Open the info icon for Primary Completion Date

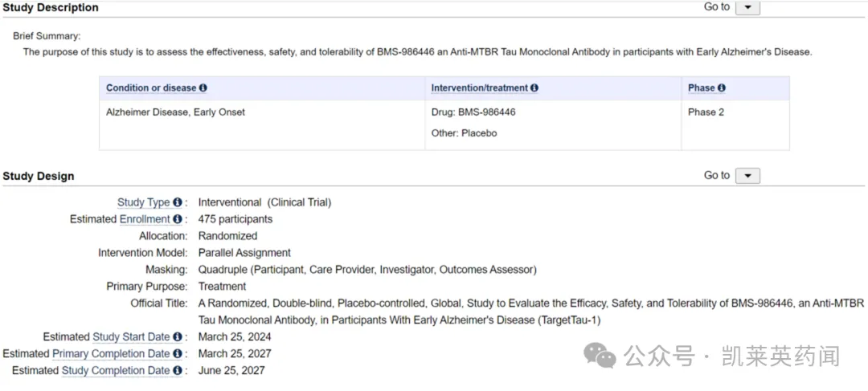click(x=177, y=354)
